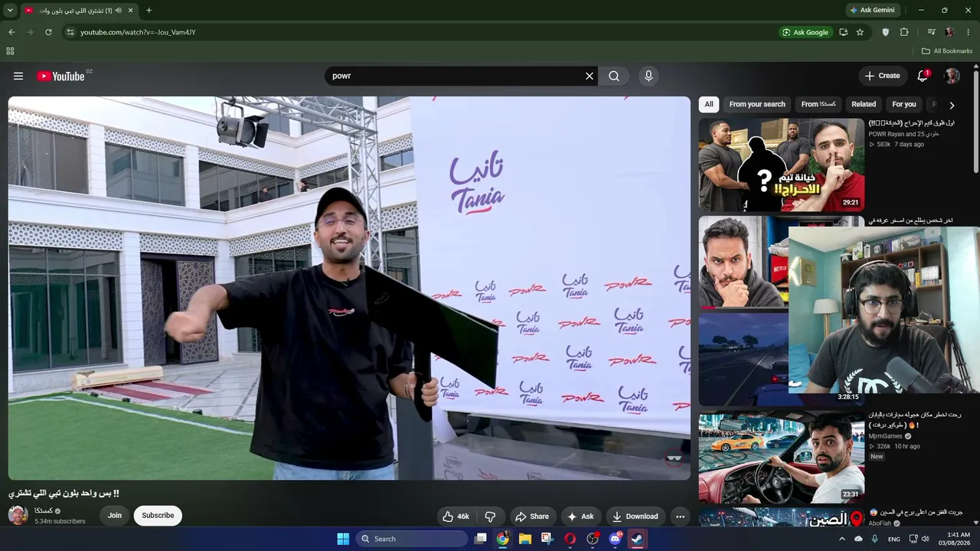The width and height of the screenshot is (980, 551).
Task: Share this video
Action: (532, 517)
